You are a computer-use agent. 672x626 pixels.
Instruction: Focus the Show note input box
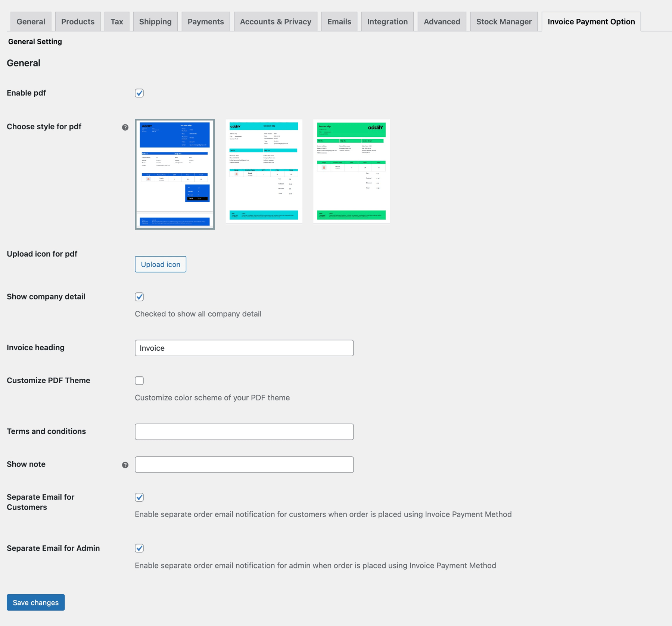(244, 464)
